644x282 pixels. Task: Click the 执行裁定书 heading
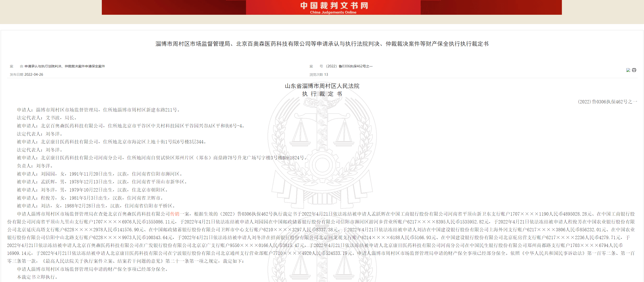322,94
